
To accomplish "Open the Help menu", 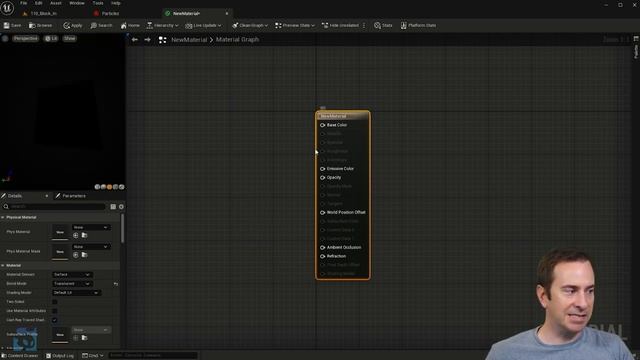I will [116, 3].
